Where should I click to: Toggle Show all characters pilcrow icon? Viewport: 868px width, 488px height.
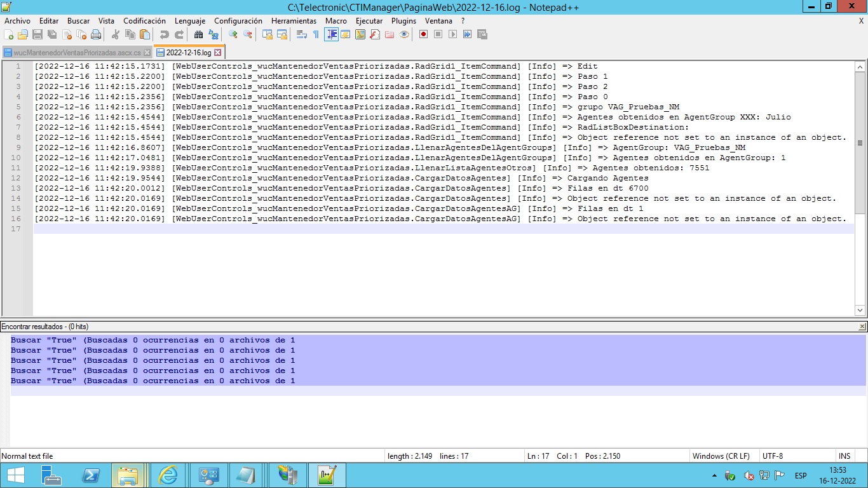(x=316, y=35)
